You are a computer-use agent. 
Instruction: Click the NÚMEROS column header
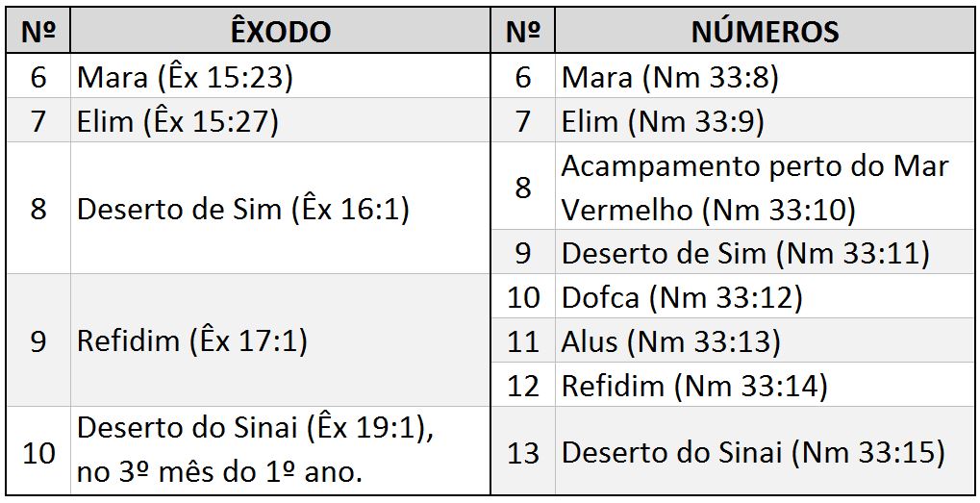pyautogui.click(x=765, y=31)
